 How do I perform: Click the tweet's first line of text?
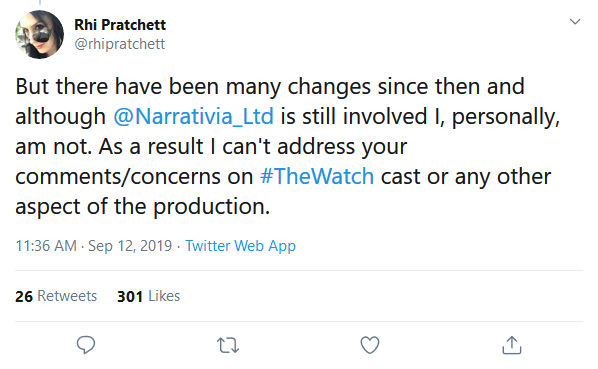tap(270, 87)
